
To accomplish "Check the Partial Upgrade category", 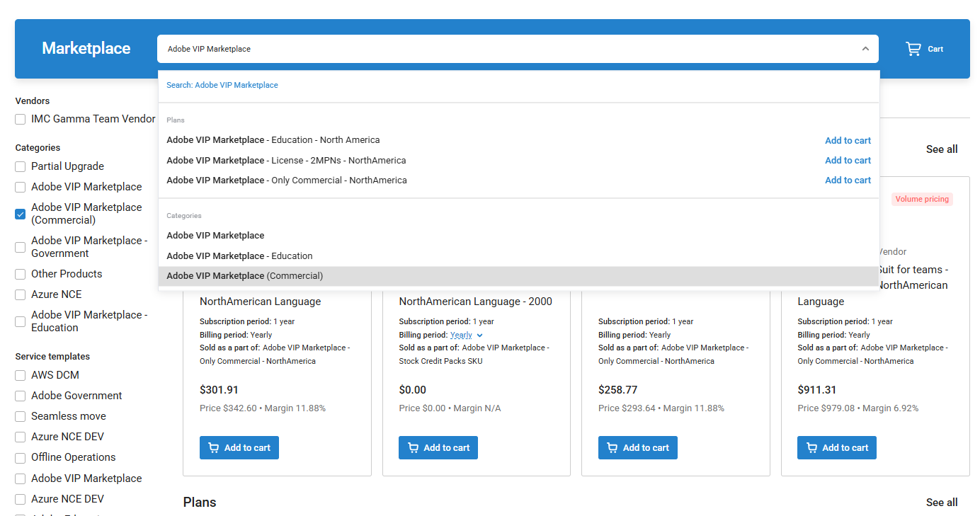I will (21, 166).
